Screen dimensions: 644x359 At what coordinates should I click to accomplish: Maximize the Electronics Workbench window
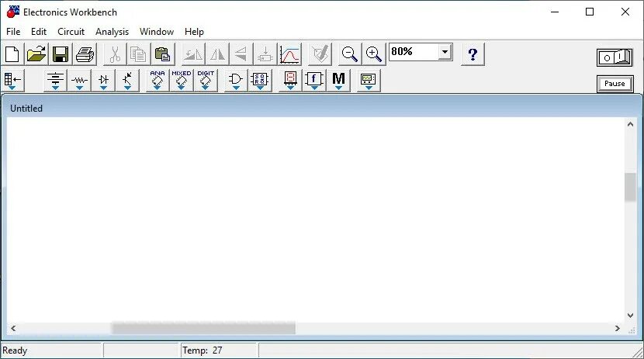590,12
